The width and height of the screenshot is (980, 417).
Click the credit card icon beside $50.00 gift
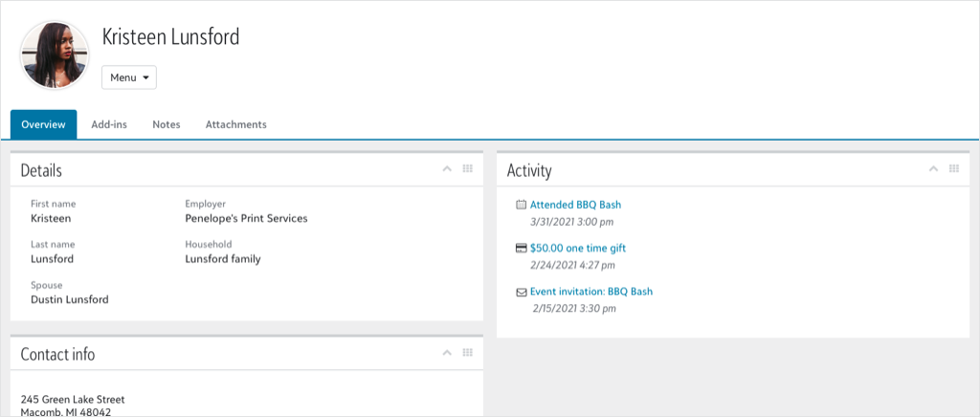click(521, 248)
